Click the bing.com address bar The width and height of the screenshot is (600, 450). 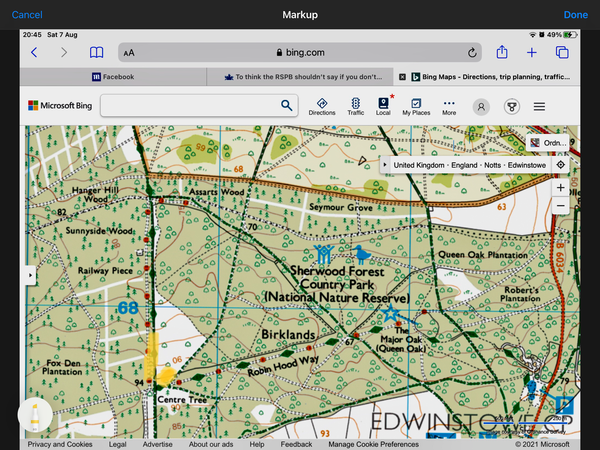pyautogui.click(x=300, y=52)
